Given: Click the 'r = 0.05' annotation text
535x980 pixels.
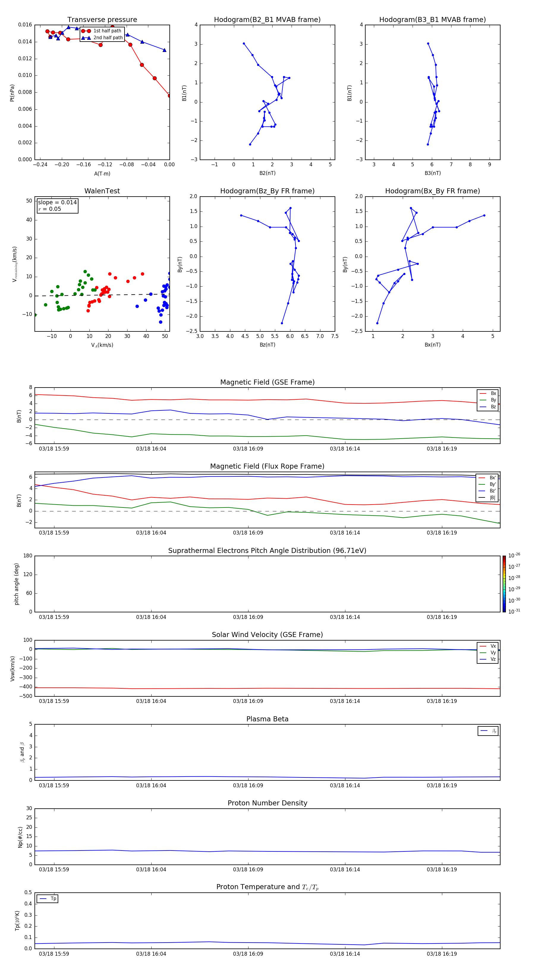Looking at the screenshot, I should pyautogui.click(x=50, y=209).
